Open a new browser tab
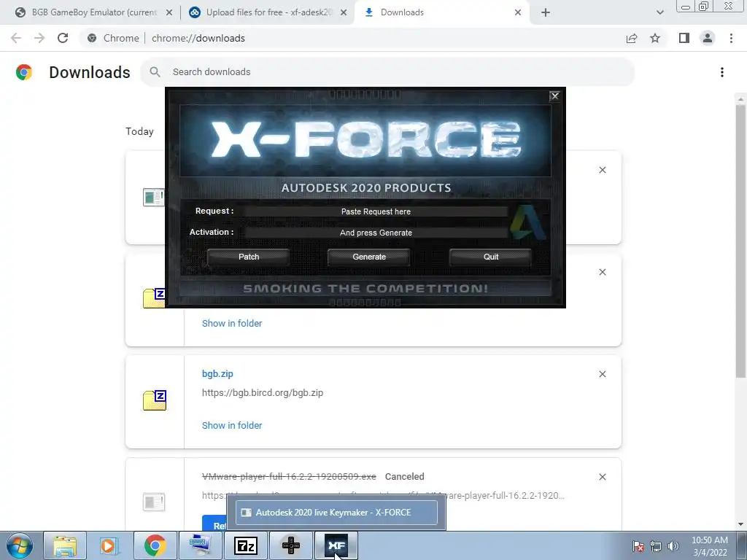 546,12
